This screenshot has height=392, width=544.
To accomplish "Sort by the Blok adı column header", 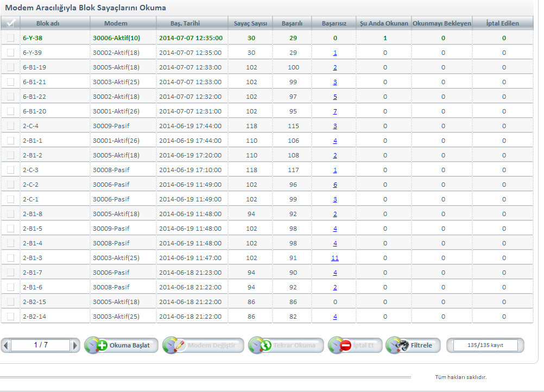I will pos(48,23).
